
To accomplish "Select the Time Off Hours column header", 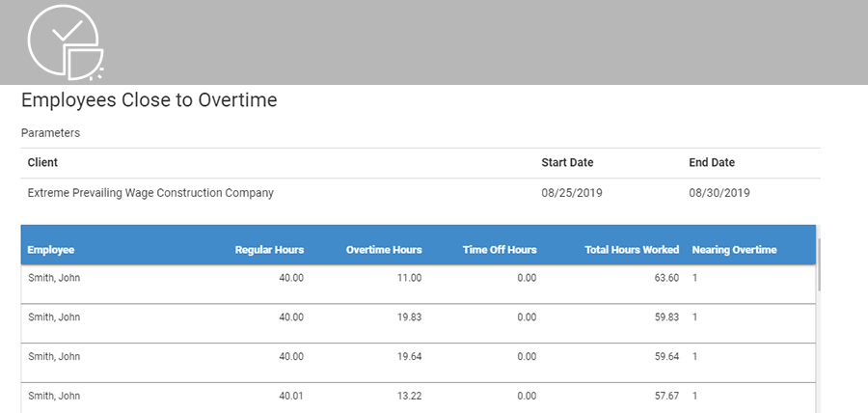I will coord(500,250).
